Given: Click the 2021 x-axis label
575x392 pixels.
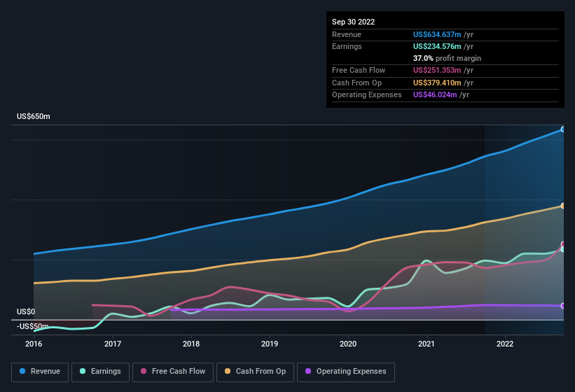Looking at the screenshot, I should coord(427,344).
